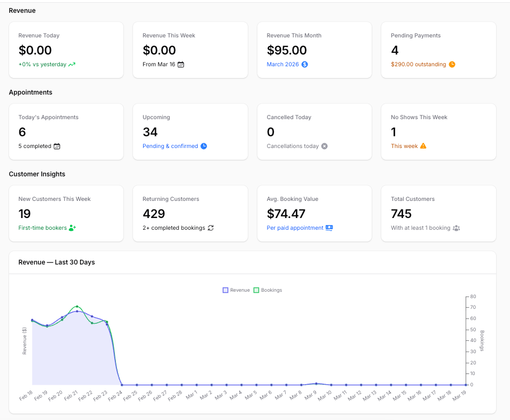Click the X icon next to Cancellations today

tap(324, 145)
